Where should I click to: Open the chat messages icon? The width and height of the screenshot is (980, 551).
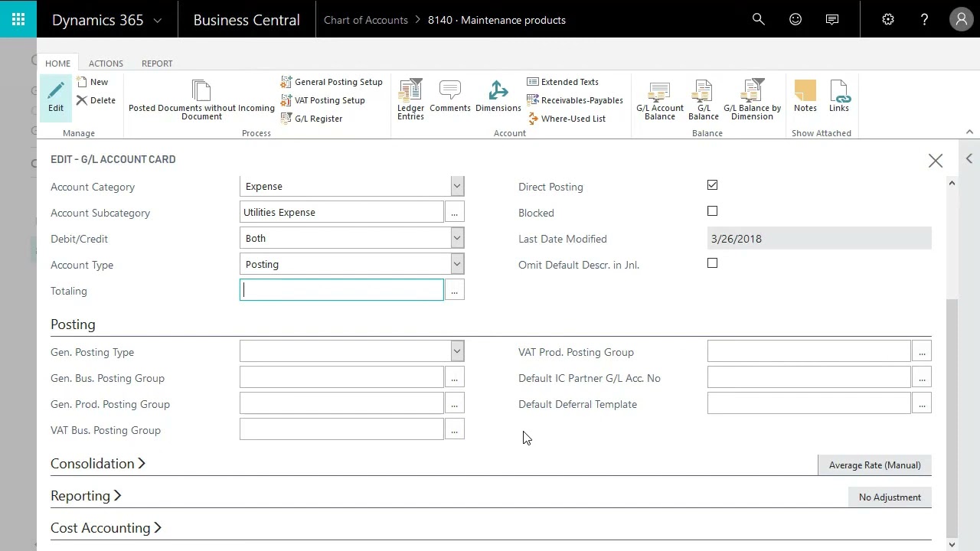(832, 20)
